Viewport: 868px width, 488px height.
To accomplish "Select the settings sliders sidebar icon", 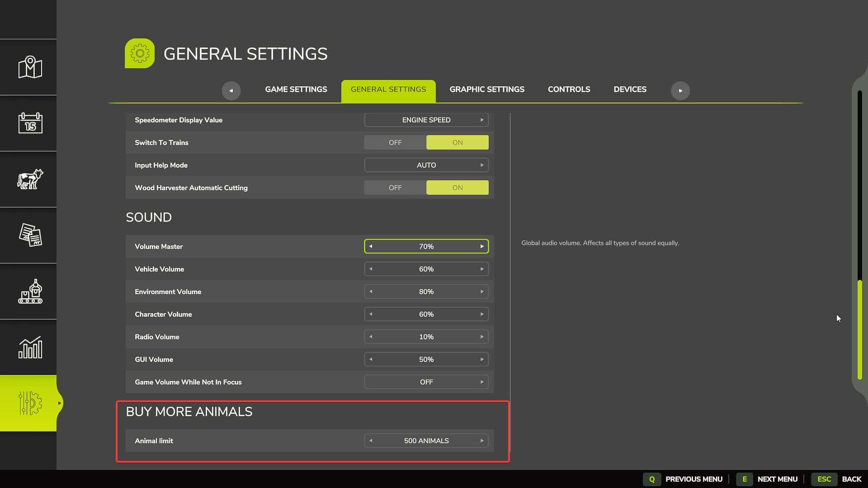I will (x=30, y=403).
